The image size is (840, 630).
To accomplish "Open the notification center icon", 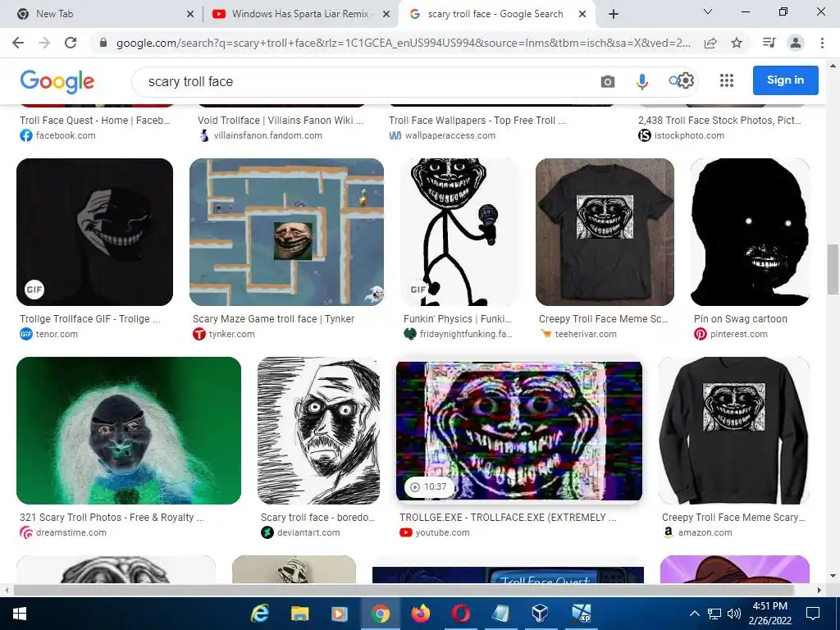I will [x=813, y=614].
